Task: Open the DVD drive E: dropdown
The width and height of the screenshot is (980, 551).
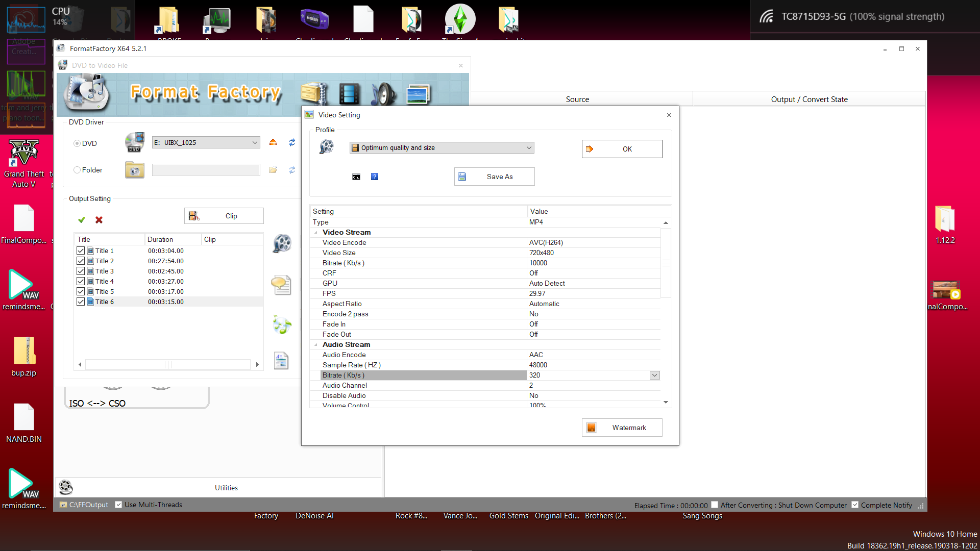Action: click(x=206, y=142)
